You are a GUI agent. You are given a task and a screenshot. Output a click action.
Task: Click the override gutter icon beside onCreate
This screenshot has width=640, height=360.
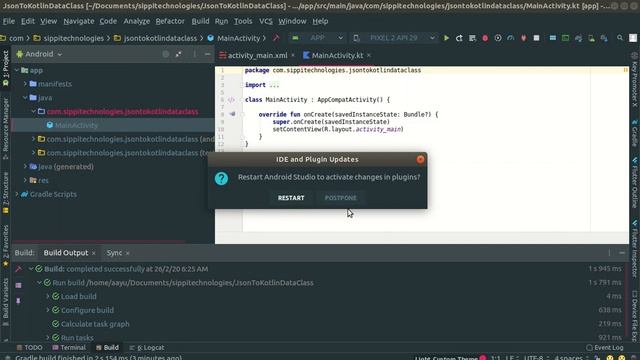pyautogui.click(x=232, y=114)
